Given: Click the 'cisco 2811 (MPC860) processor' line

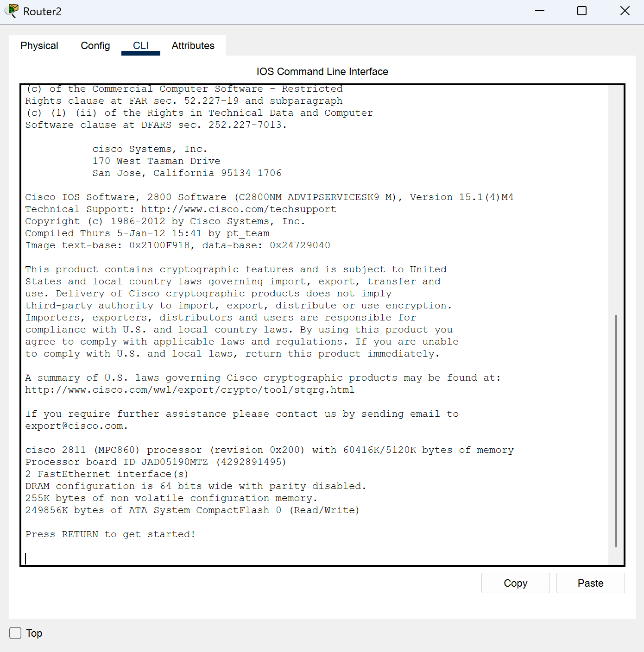Looking at the screenshot, I should click(270, 450).
